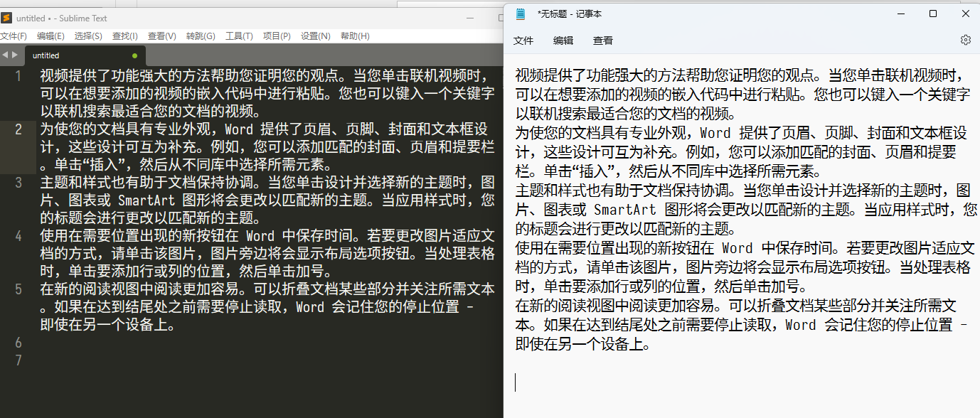Click "主题和样式也有助于文档保持协调" in Notepad
This screenshot has width=980, height=418.
point(622,191)
